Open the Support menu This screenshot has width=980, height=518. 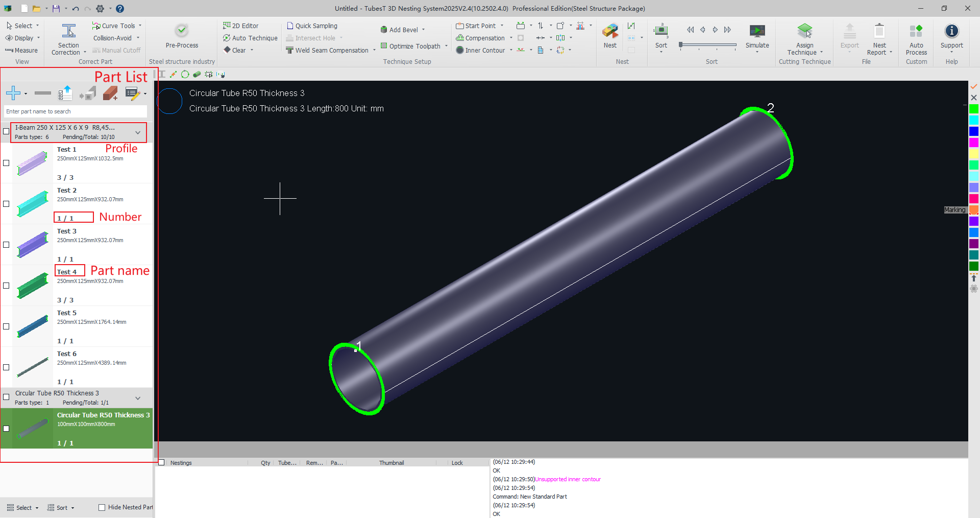pyautogui.click(x=951, y=38)
